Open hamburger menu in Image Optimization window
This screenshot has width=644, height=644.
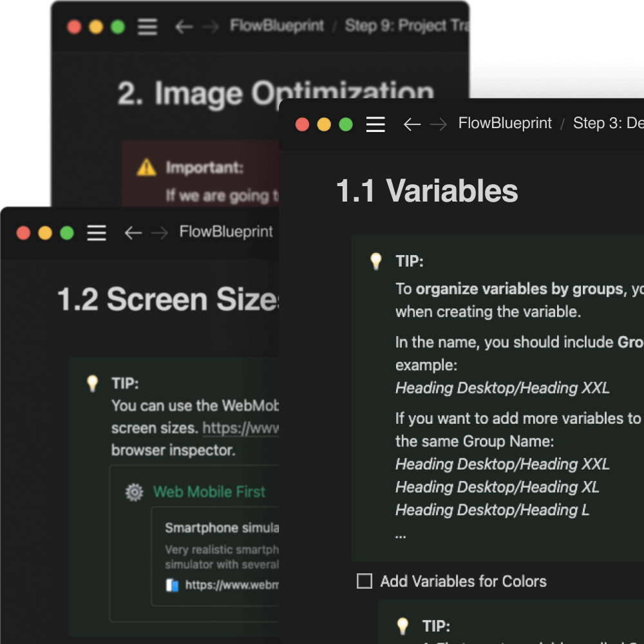click(147, 26)
